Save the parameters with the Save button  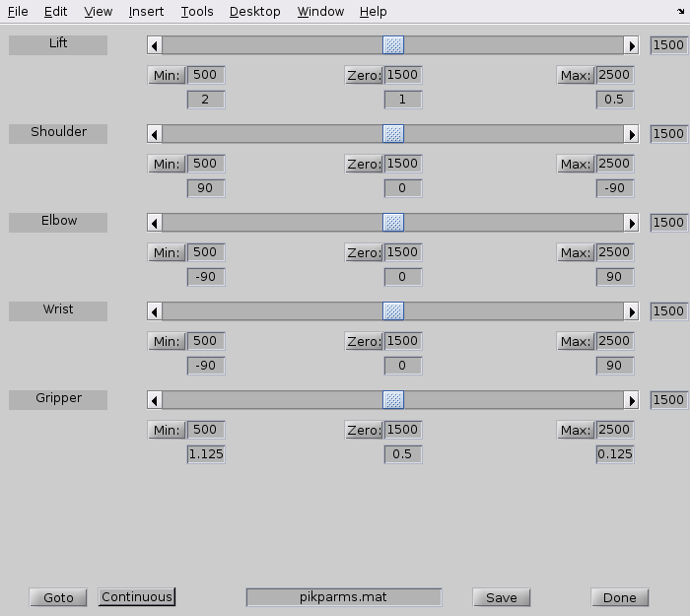[501, 597]
